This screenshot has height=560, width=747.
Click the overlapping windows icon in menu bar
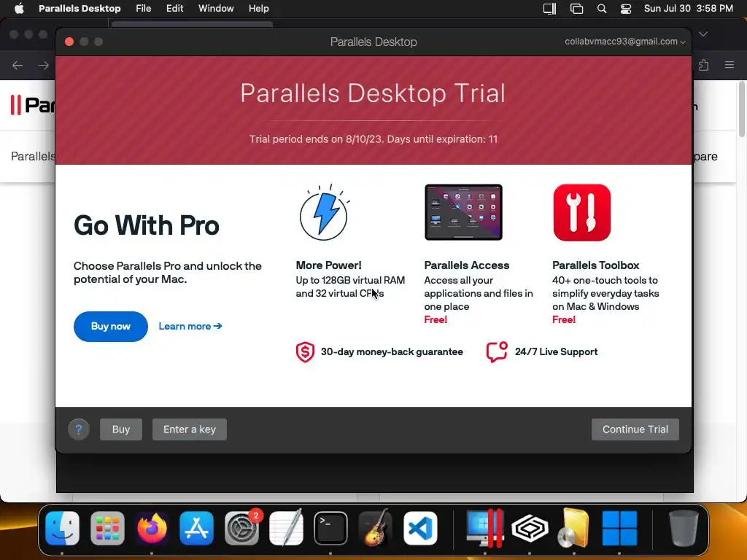click(x=576, y=9)
